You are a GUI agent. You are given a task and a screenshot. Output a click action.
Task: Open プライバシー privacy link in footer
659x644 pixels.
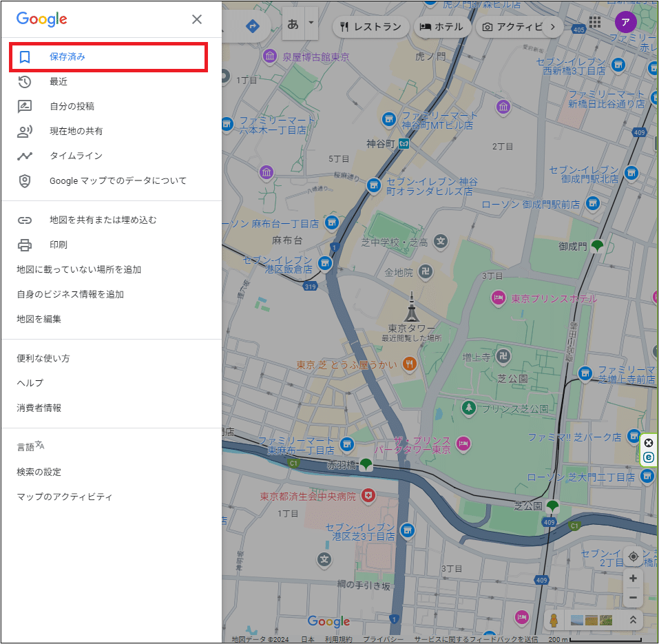[384, 639]
